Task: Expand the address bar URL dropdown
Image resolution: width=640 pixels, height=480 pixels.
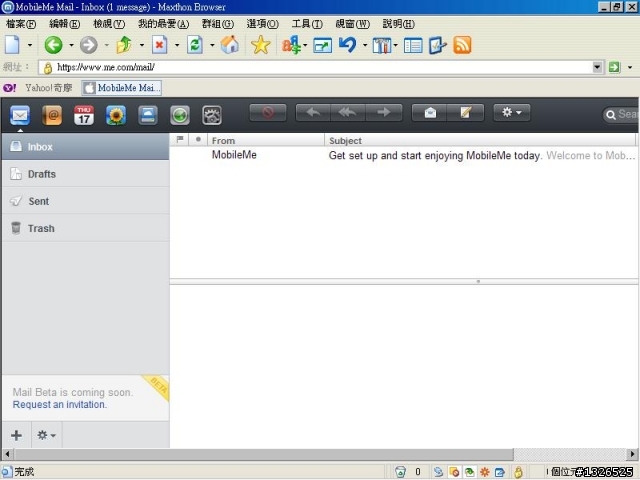Action: (x=597, y=67)
